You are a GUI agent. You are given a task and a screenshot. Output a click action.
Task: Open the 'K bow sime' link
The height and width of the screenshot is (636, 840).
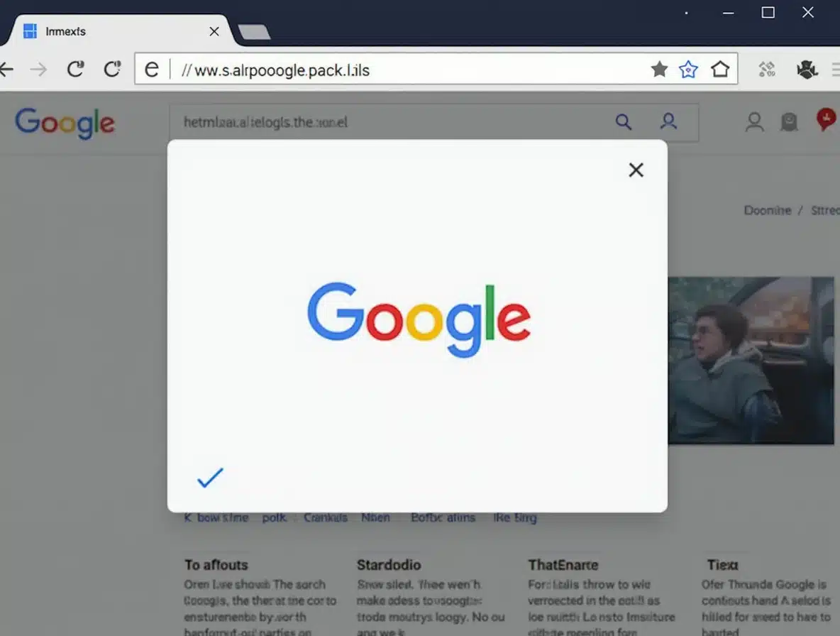coord(216,517)
